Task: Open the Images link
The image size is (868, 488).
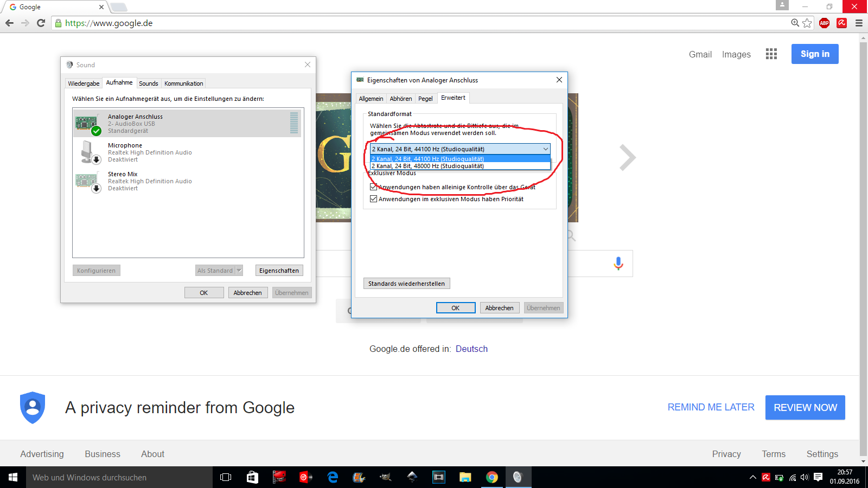Action: [736, 54]
